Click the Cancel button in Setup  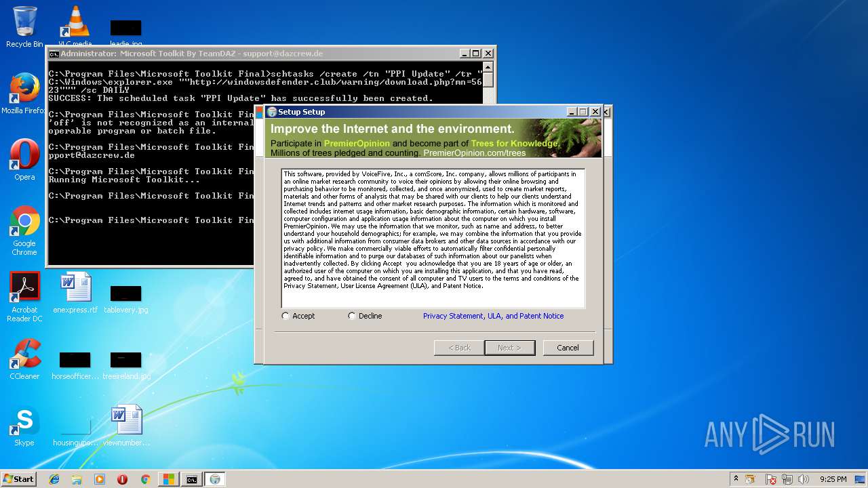point(568,348)
